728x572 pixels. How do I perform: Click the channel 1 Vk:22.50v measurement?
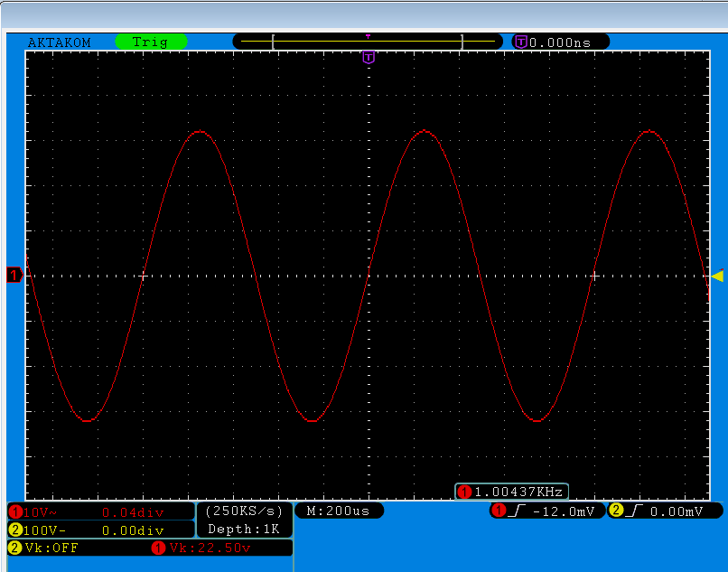click(210, 548)
